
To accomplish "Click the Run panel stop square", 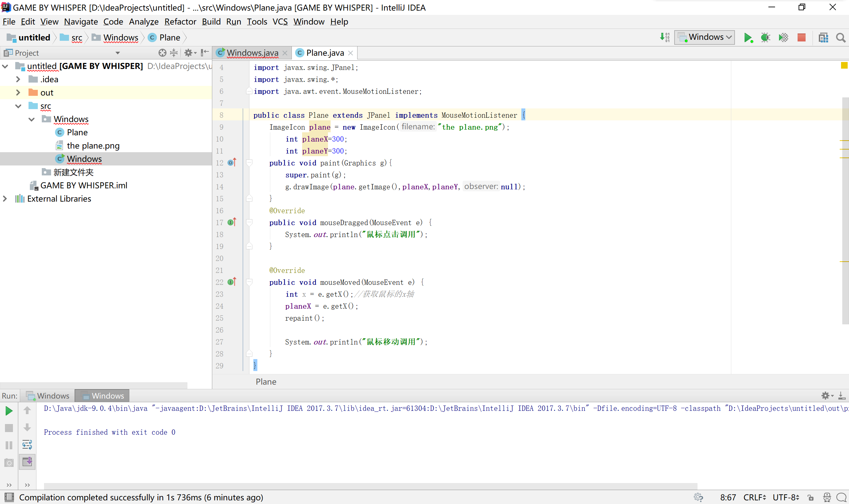I will [x=9, y=428].
